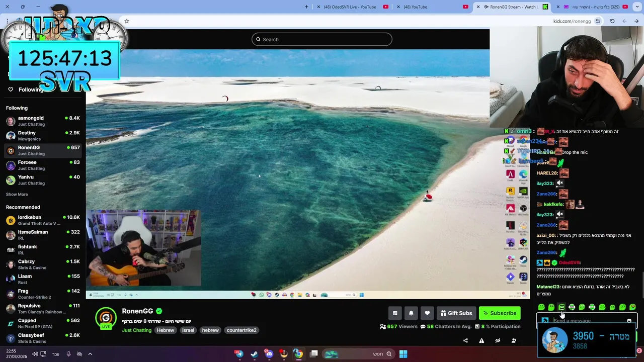Open Steam from the taskbar

(x=254, y=354)
